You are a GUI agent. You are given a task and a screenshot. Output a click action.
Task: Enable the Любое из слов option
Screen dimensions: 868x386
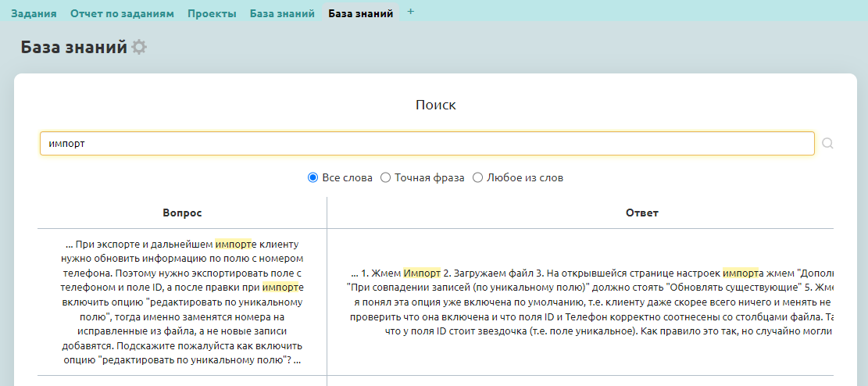coord(478,177)
